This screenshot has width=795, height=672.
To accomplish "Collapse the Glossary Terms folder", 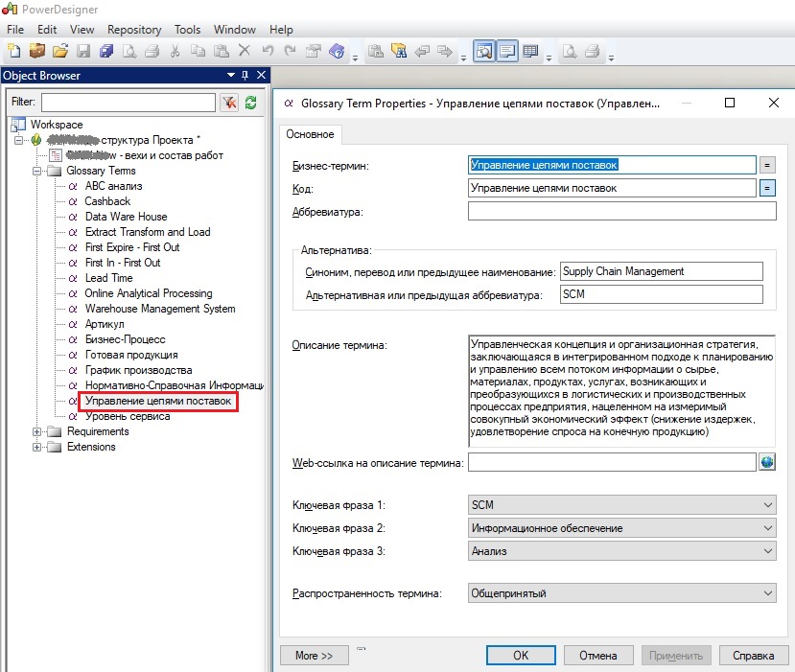I will [x=38, y=171].
